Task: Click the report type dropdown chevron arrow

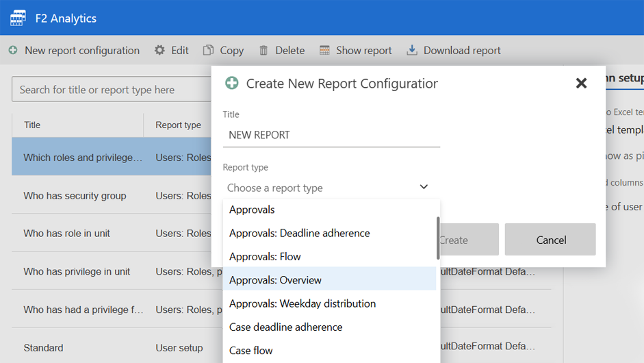Action: [x=424, y=187]
